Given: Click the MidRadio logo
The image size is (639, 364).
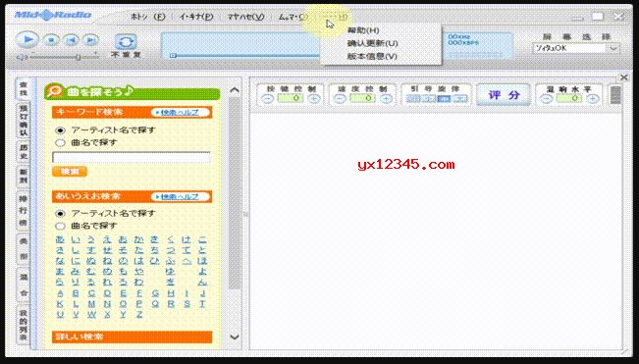Looking at the screenshot, I should (x=53, y=15).
